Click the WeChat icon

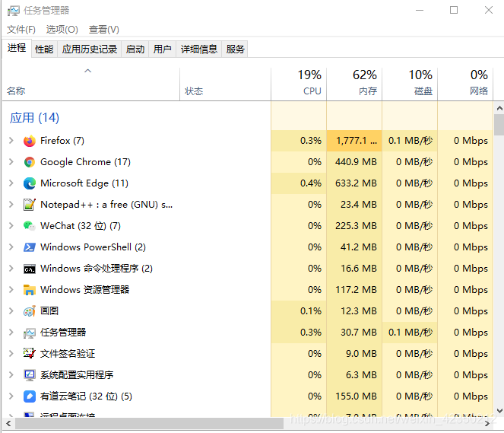click(x=29, y=226)
